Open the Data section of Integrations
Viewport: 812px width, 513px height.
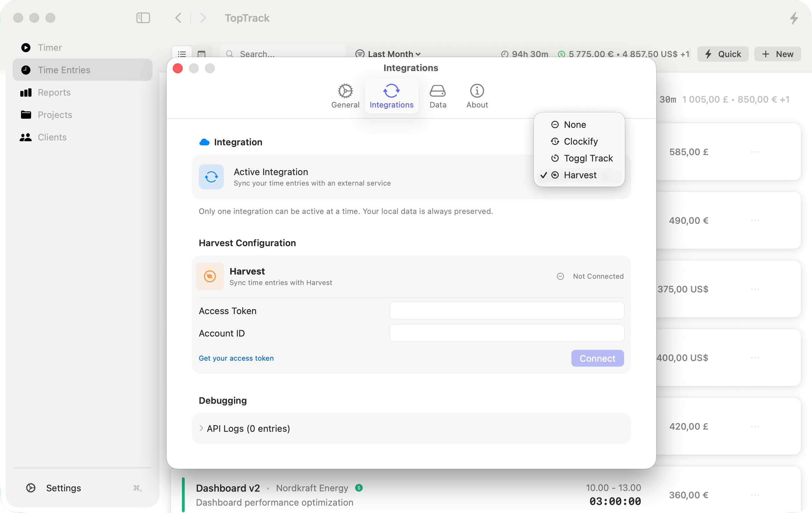point(438,96)
